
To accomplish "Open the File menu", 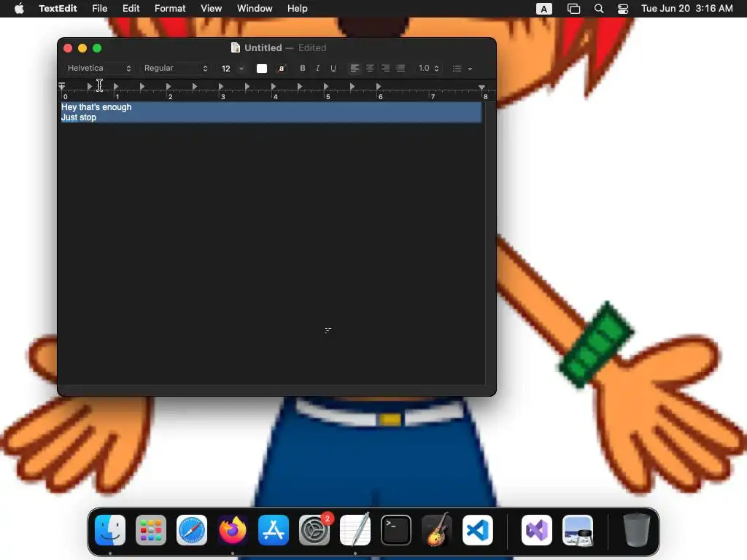I will (x=99, y=9).
